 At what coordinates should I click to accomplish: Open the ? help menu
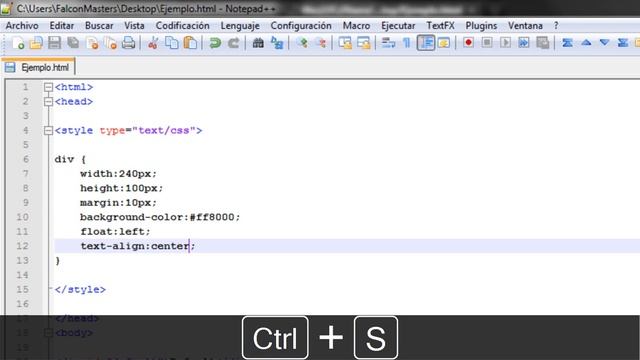coord(556,26)
